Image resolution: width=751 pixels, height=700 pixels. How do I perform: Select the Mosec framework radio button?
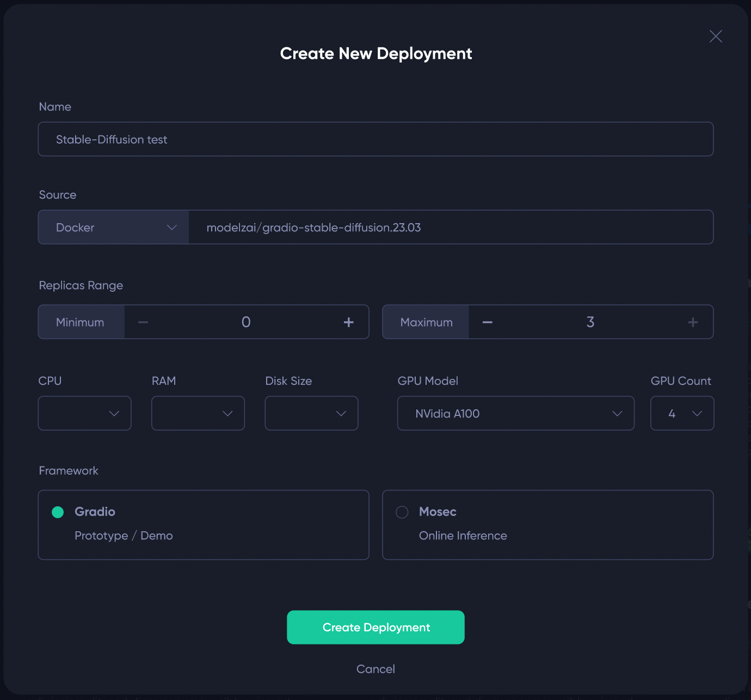tap(402, 512)
